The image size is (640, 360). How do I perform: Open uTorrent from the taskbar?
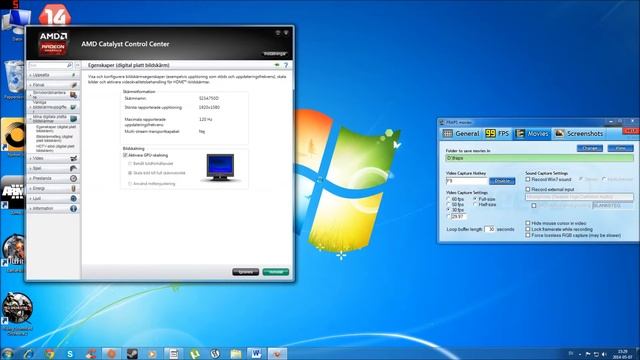click(194, 353)
